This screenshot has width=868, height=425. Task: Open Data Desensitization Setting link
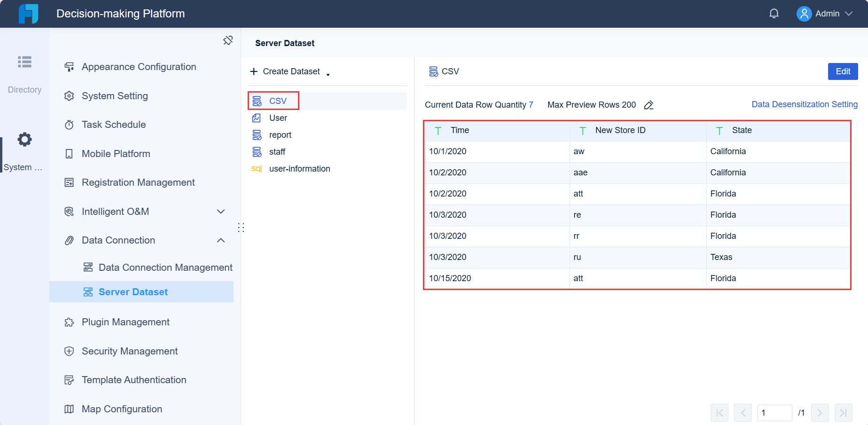tap(805, 104)
